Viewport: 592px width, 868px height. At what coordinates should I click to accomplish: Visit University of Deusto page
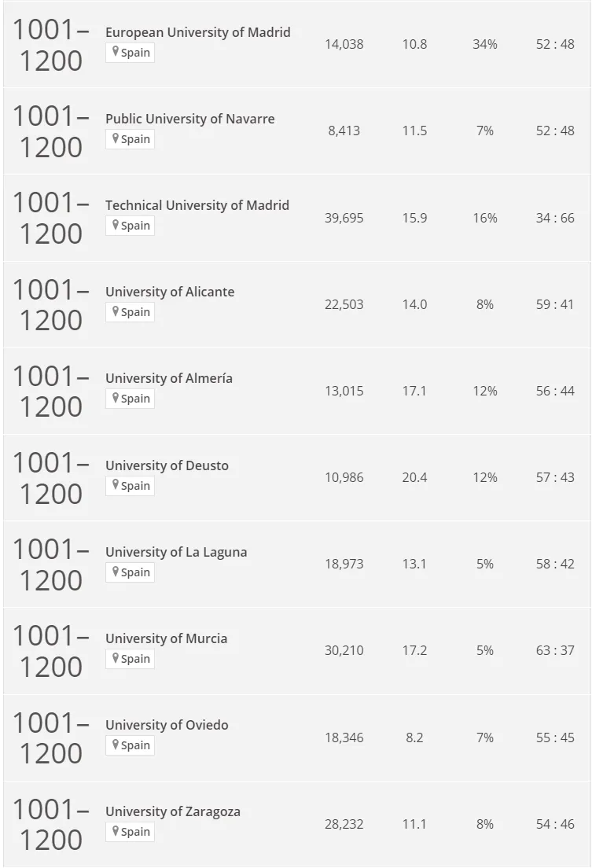click(167, 465)
